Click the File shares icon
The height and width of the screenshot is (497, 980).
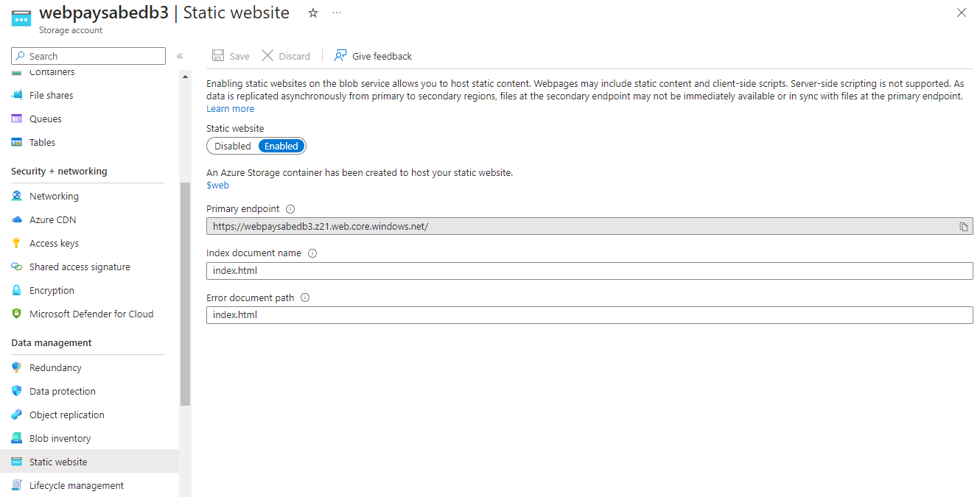click(17, 95)
